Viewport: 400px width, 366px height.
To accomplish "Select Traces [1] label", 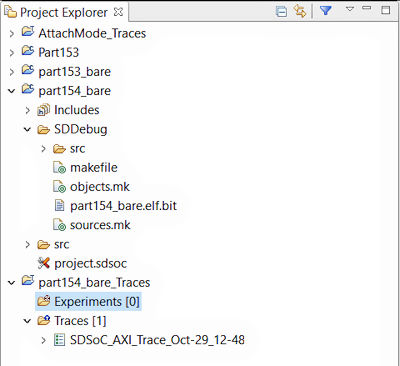I will [80, 321].
